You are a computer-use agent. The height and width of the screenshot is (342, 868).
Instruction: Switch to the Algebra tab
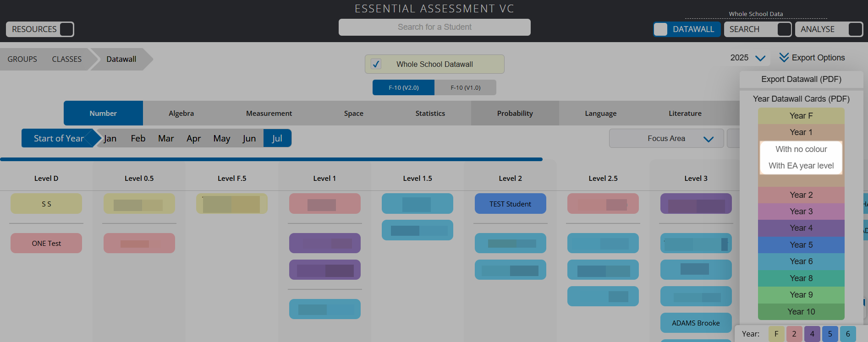(x=181, y=113)
